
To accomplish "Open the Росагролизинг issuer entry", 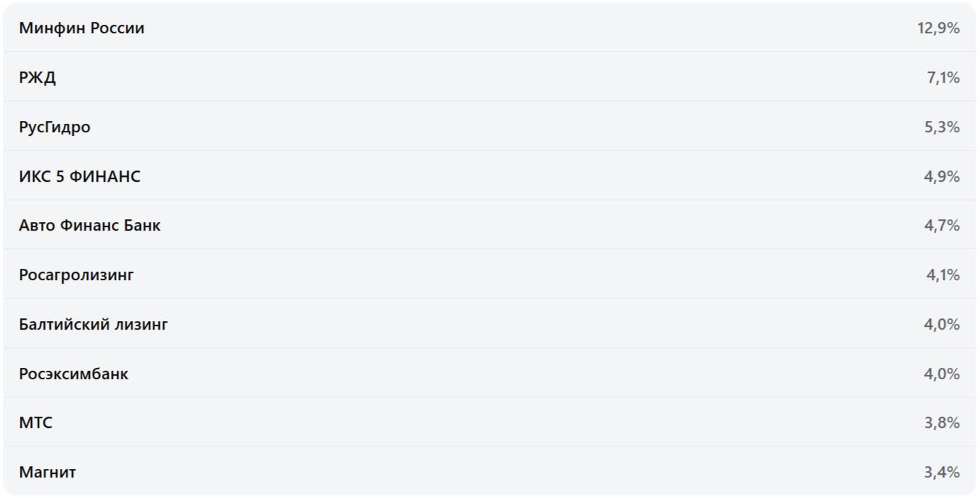I will tap(76, 275).
